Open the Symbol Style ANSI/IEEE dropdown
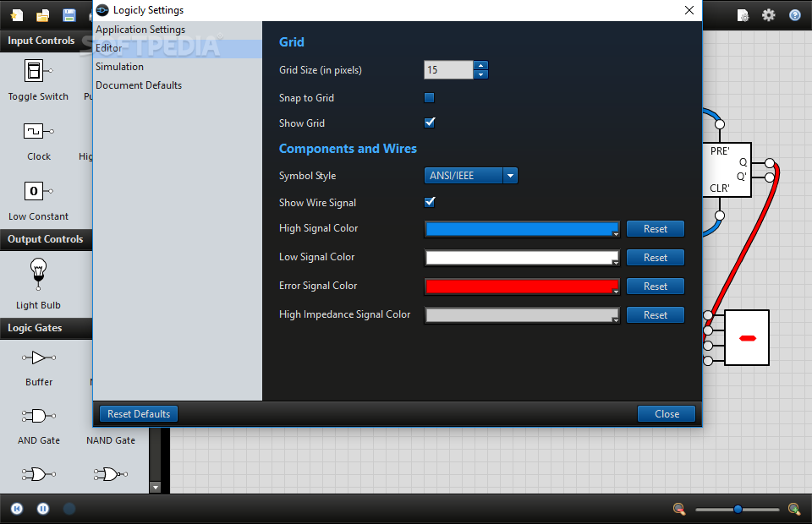This screenshot has height=524, width=812. pos(471,175)
